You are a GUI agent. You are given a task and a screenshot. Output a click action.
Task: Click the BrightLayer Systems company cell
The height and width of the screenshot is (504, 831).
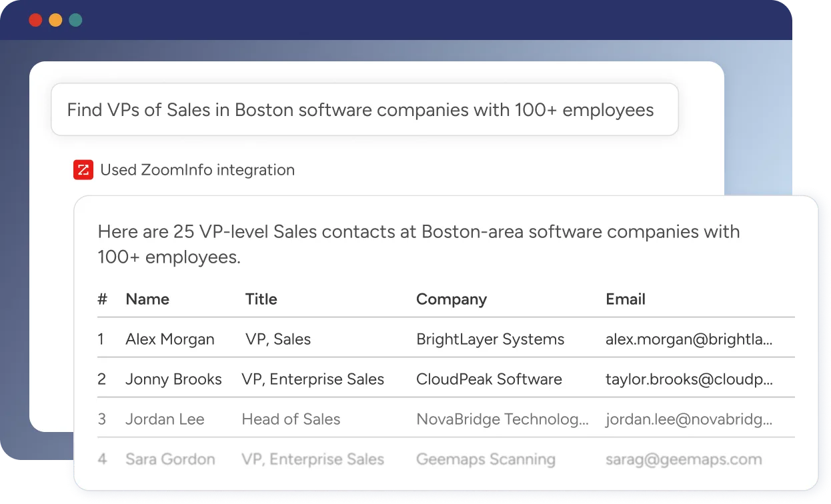[x=490, y=339]
